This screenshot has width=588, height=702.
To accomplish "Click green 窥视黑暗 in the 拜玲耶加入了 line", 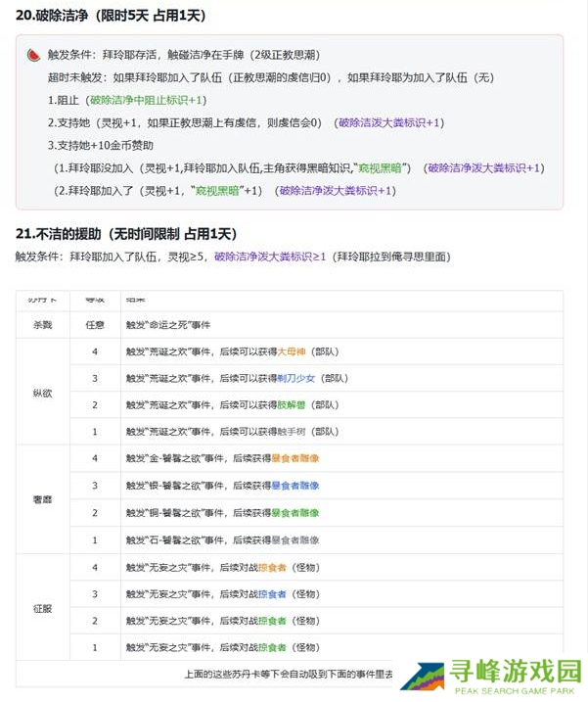I will 217,191.
